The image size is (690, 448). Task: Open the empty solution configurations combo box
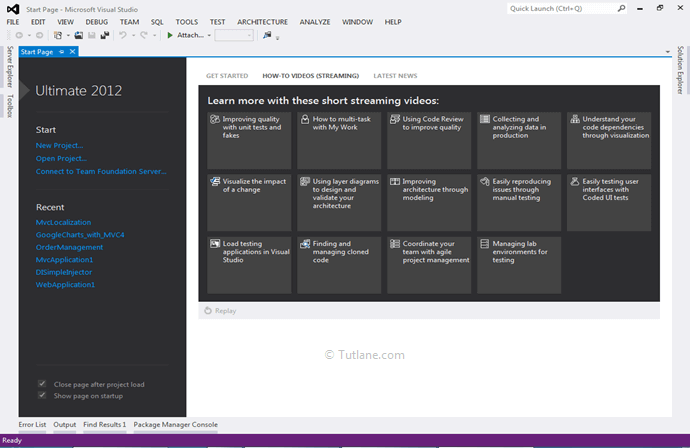pos(234,35)
